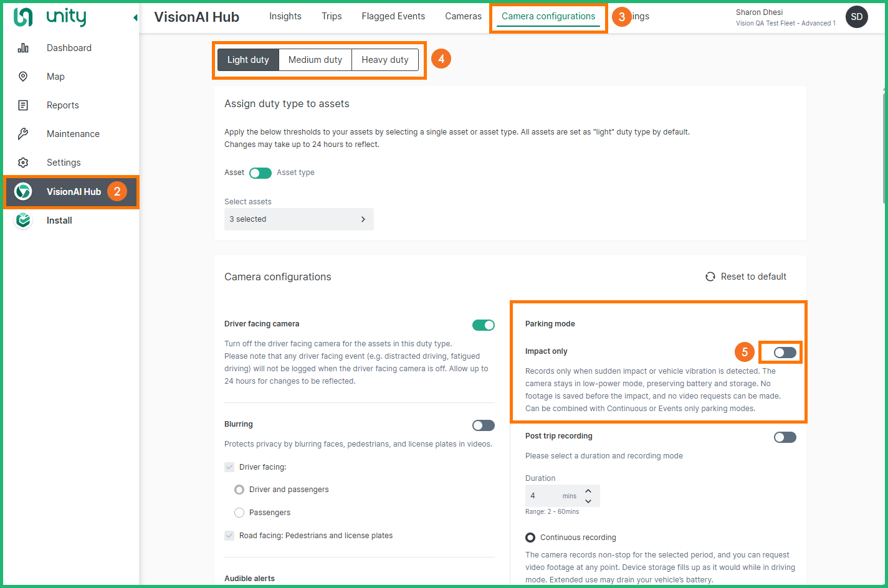Viewport: 888px width, 588px height.
Task: Click Reset to default button
Action: [x=746, y=277]
